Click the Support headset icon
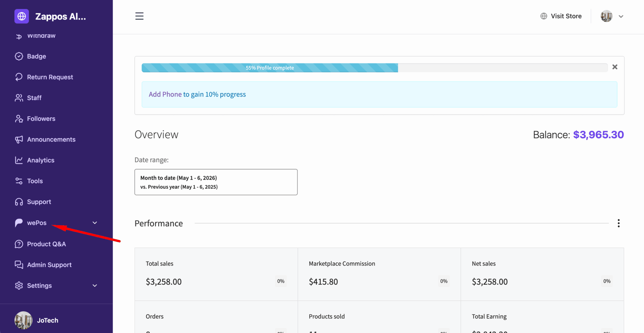Image resolution: width=644 pixels, height=333 pixels. click(x=19, y=202)
